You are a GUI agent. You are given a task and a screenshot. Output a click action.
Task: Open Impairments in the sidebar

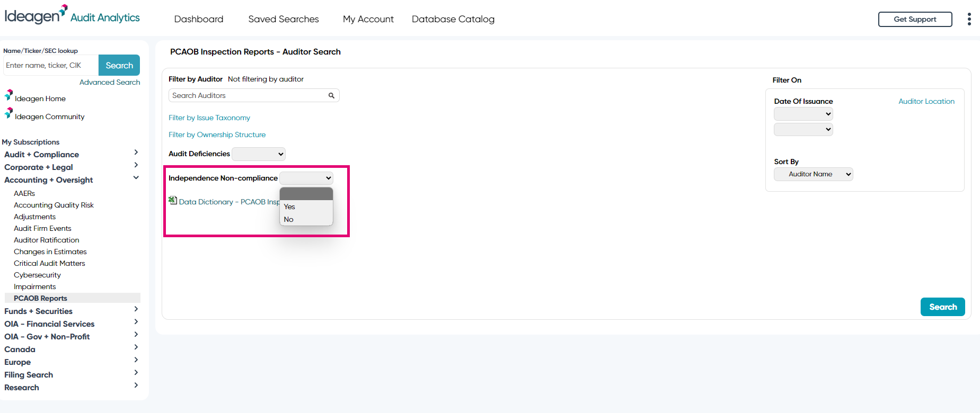point(34,286)
